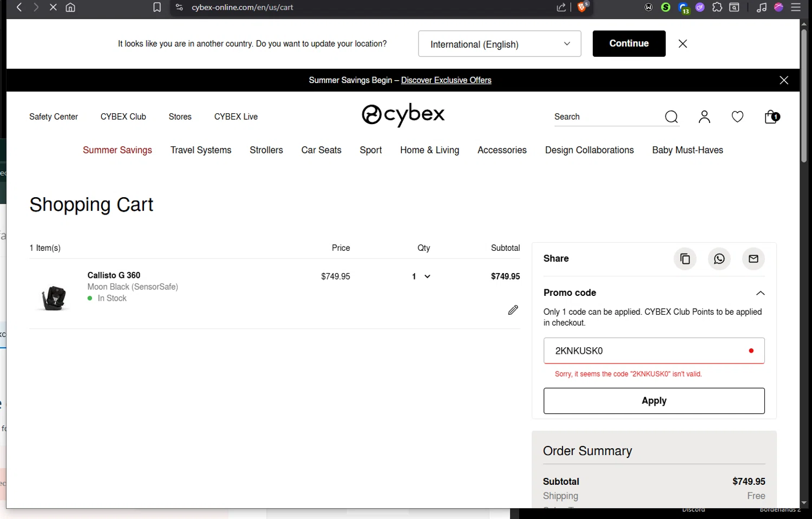This screenshot has width=812, height=519.
Task: Click the Shopping Cart heading
Action: 91,205
